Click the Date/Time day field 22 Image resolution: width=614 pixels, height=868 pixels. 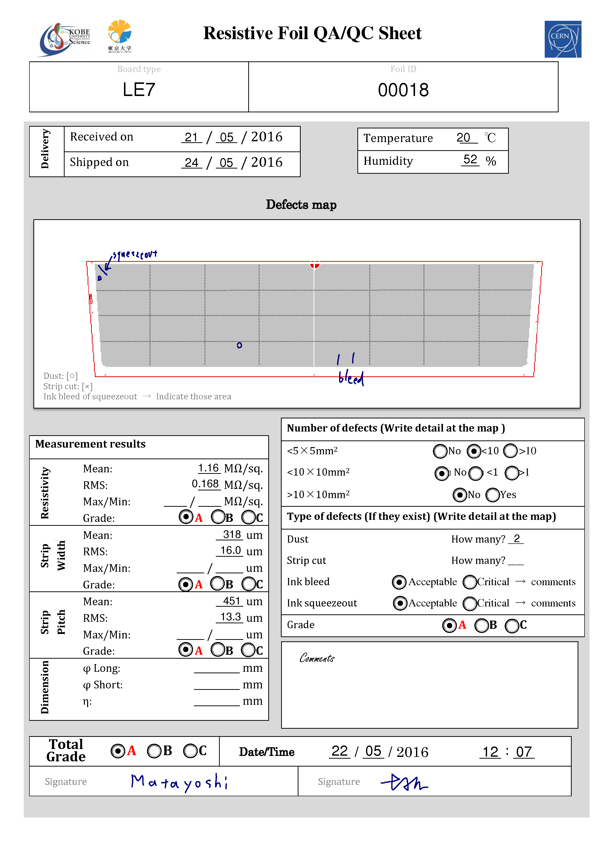pos(340,751)
